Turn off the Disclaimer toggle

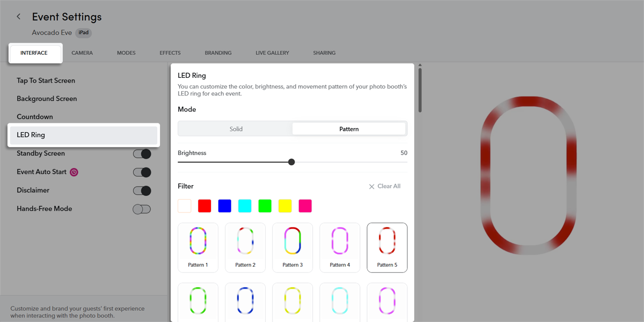click(142, 191)
